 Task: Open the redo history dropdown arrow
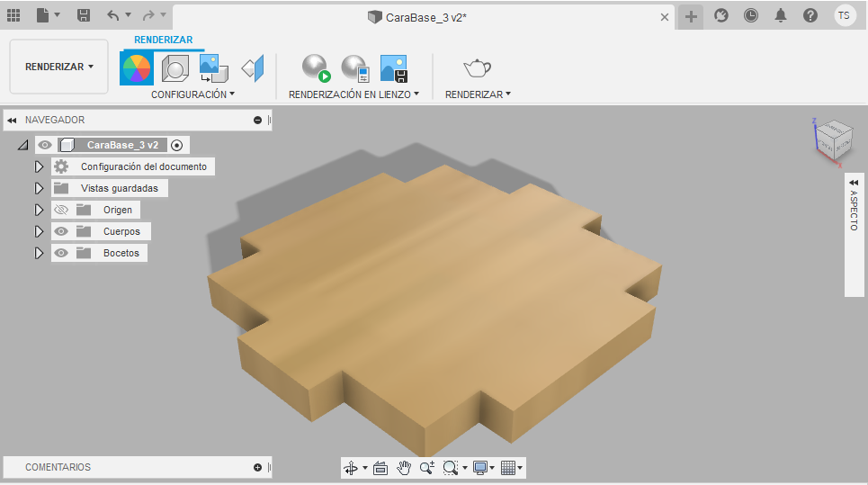[x=164, y=15]
